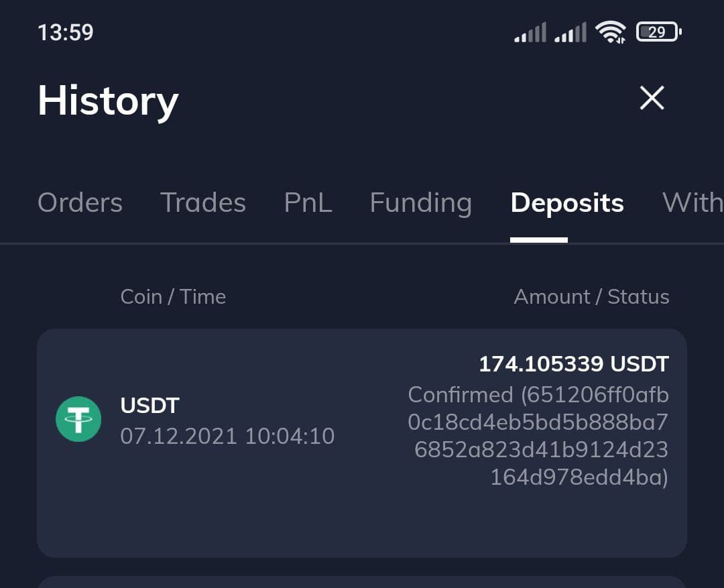724x588 pixels.
Task: Switch to the Orders tab
Action: (80, 202)
